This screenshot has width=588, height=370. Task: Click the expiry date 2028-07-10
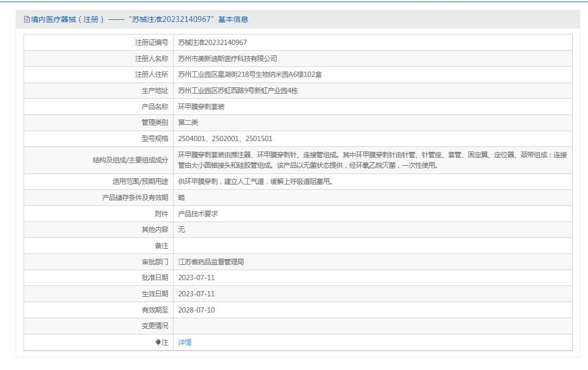click(196, 310)
